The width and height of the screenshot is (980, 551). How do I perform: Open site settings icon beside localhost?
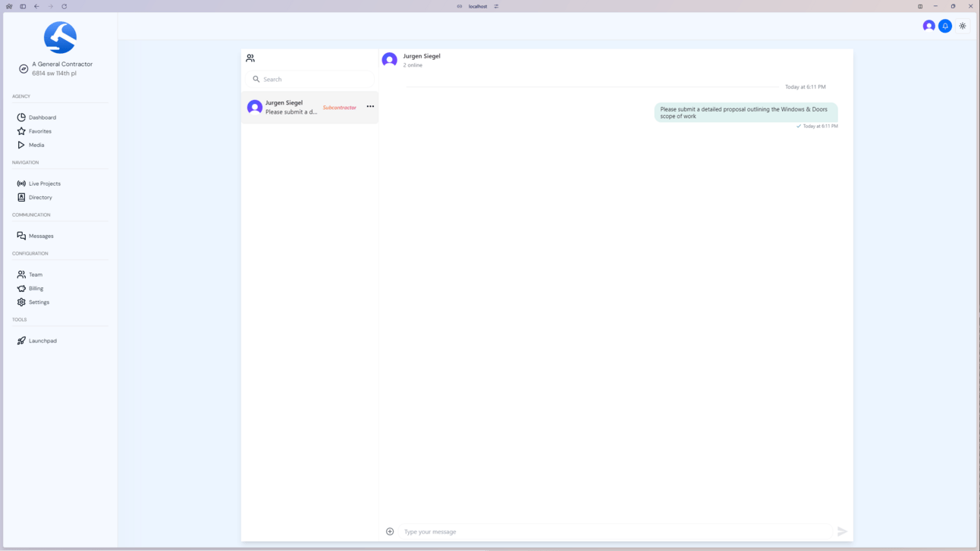coord(496,6)
